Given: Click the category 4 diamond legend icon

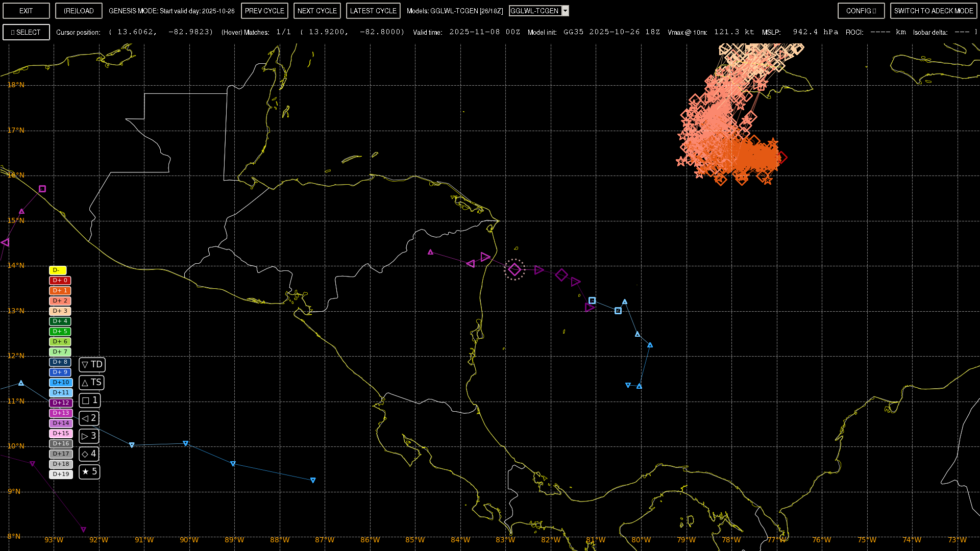Looking at the screenshot, I should point(89,454).
